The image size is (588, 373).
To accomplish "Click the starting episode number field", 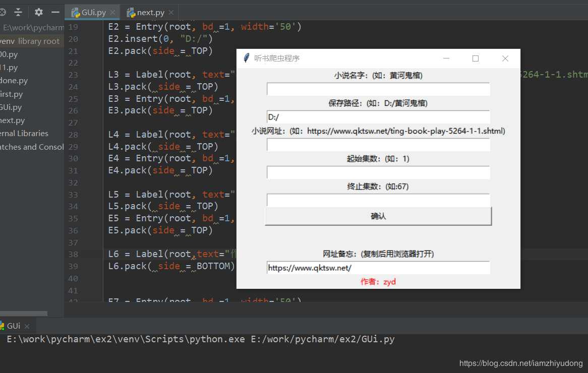I will [x=378, y=172].
